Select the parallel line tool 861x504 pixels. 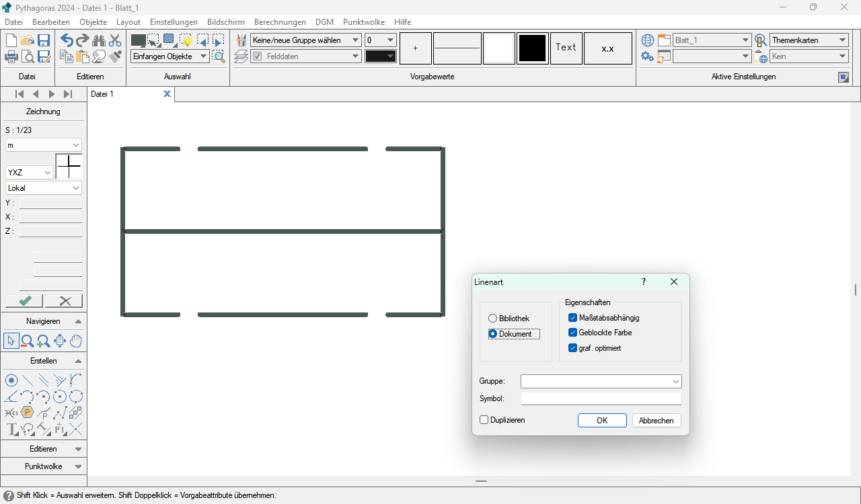click(44, 380)
